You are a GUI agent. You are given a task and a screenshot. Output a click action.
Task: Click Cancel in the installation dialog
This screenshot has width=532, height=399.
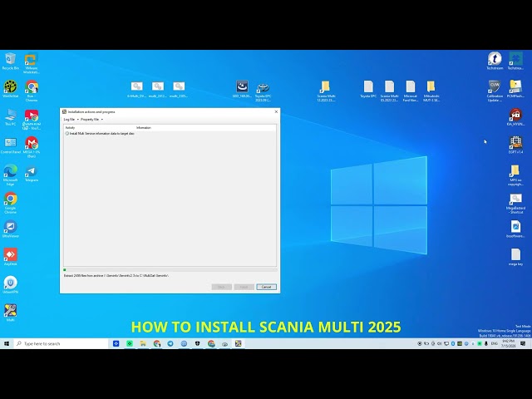click(266, 287)
